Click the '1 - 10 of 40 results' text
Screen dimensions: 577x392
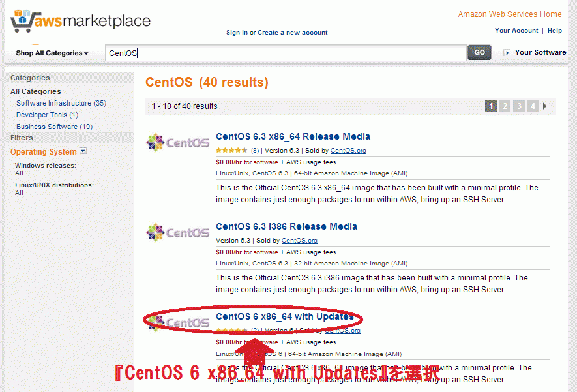(185, 106)
